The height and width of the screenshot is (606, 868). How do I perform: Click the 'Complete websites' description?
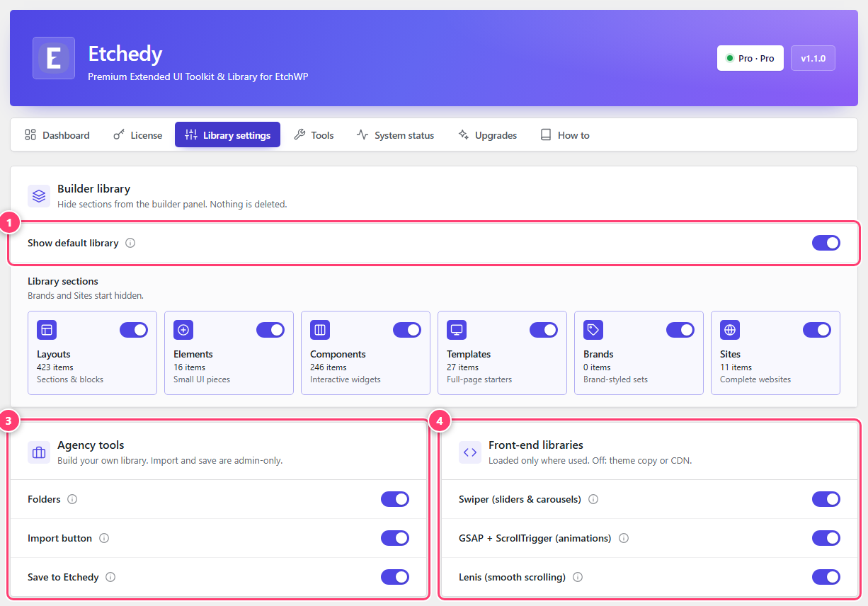tap(755, 379)
